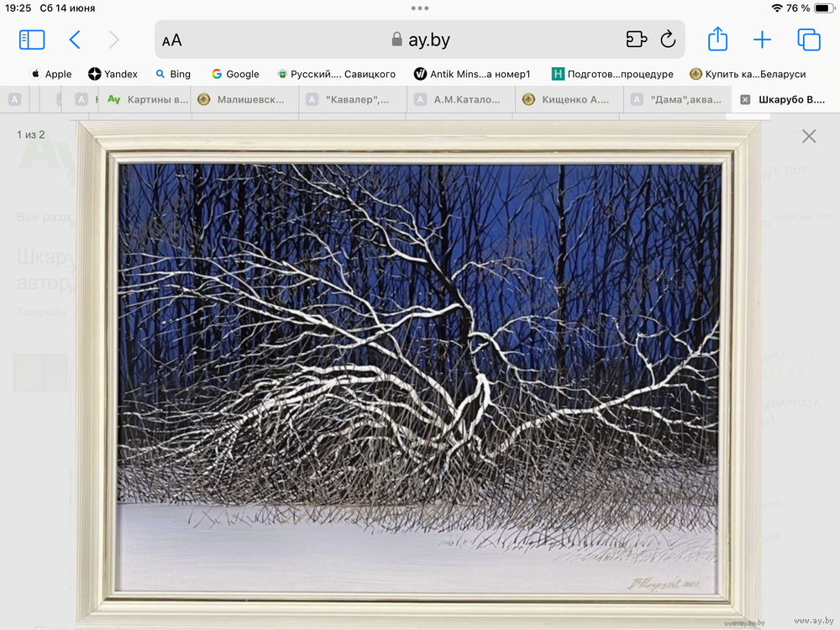The image size is (840, 630).
Task: Tap the ay.by address field
Action: click(x=420, y=39)
